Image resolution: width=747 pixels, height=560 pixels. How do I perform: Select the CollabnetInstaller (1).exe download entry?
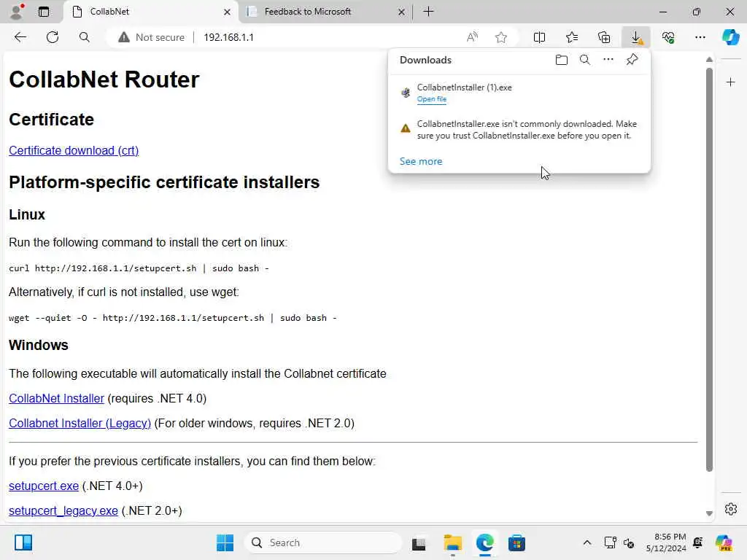pos(519,93)
